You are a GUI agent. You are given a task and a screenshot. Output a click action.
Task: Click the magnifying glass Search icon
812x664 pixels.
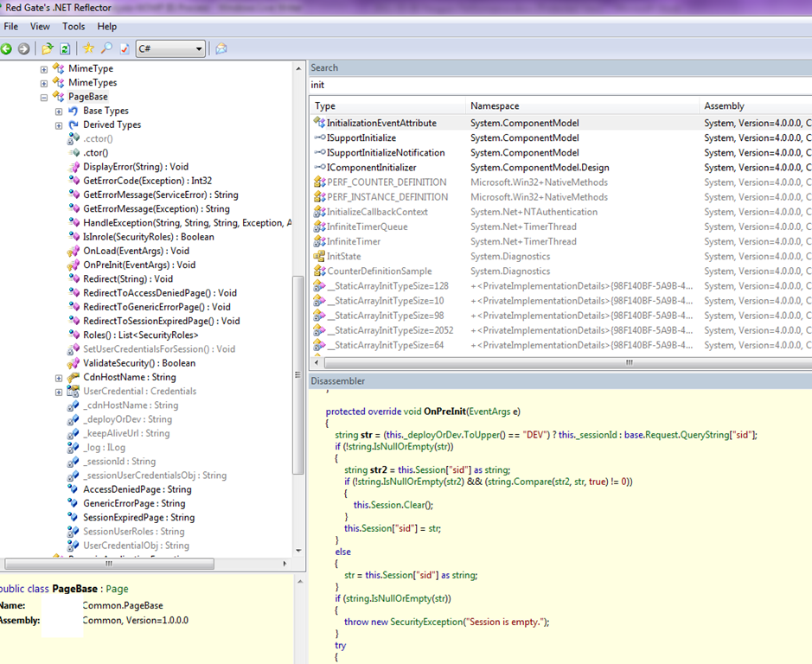click(106, 49)
